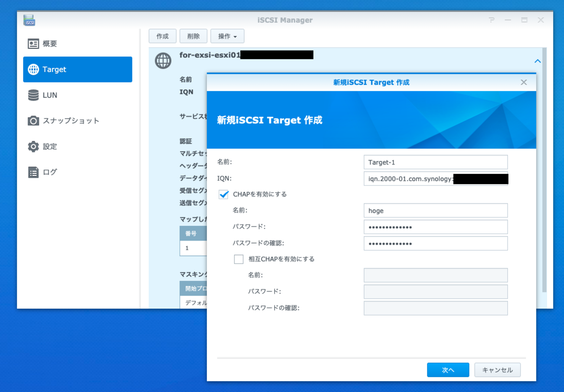Open the スナップショット camera icon
The image size is (564, 392).
pyautogui.click(x=33, y=121)
